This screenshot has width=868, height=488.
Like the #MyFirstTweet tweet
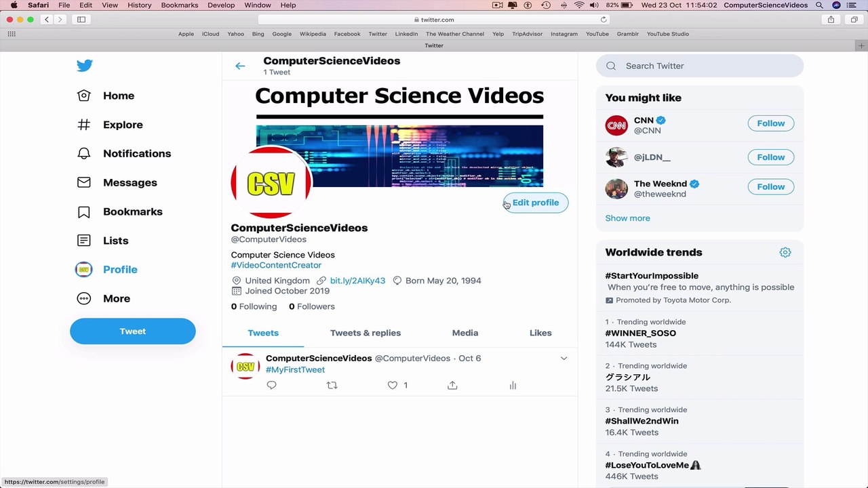coord(393,385)
